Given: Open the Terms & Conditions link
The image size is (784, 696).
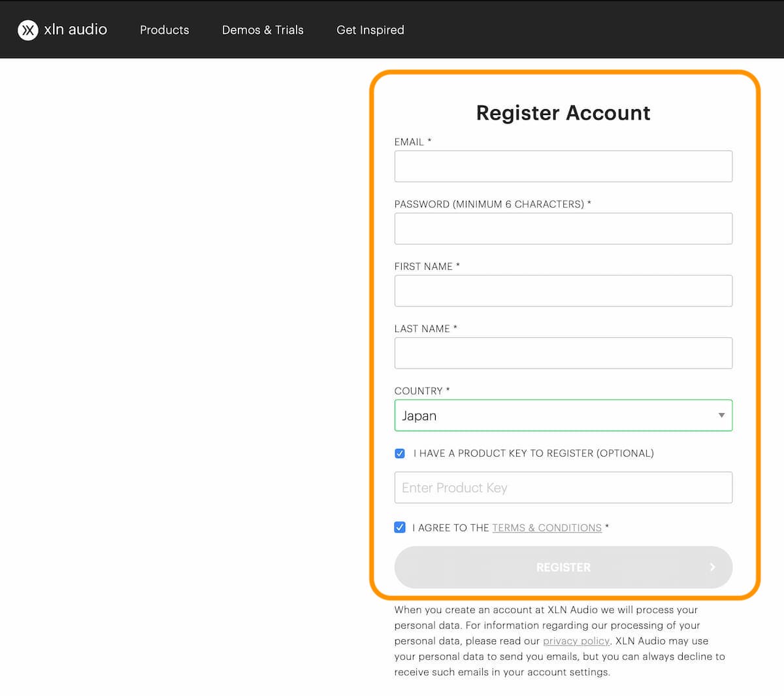Looking at the screenshot, I should point(547,528).
